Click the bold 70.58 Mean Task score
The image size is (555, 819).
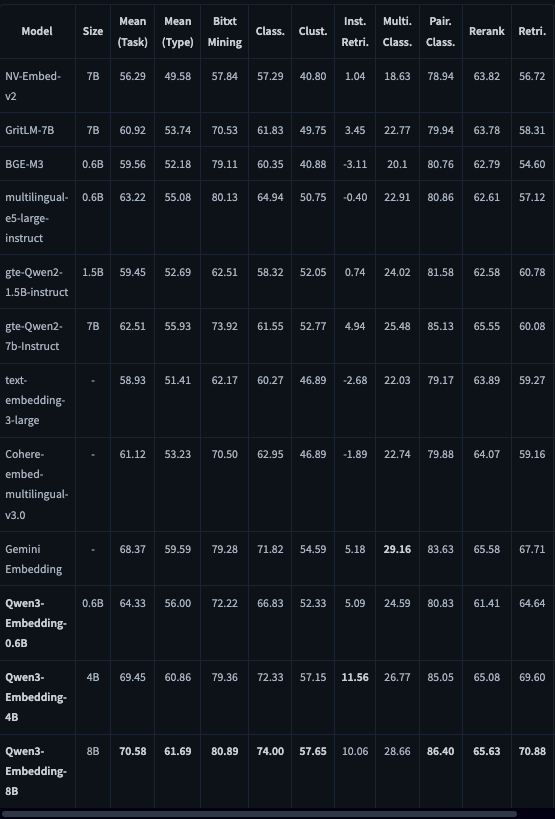[x=133, y=751]
